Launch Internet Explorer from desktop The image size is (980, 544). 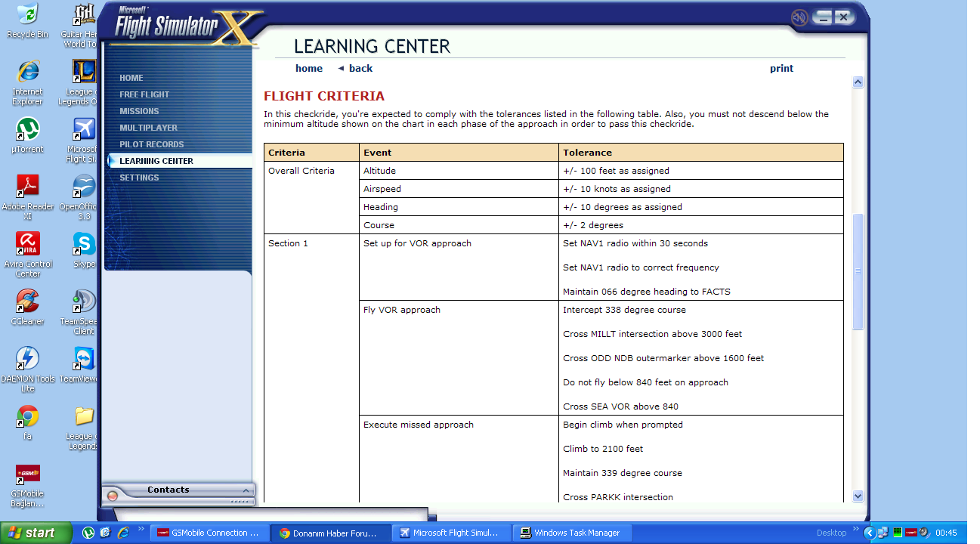[x=28, y=83]
